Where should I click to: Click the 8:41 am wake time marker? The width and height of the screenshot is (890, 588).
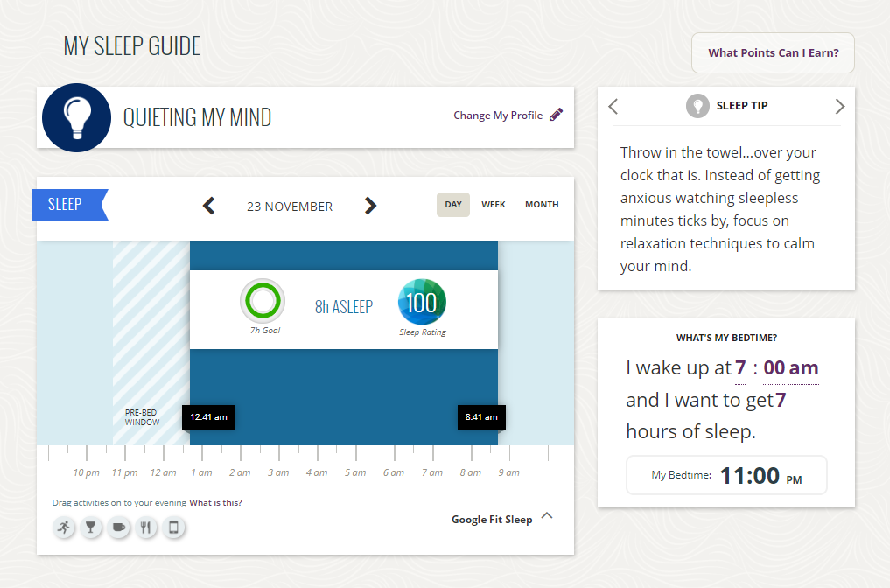pos(481,417)
